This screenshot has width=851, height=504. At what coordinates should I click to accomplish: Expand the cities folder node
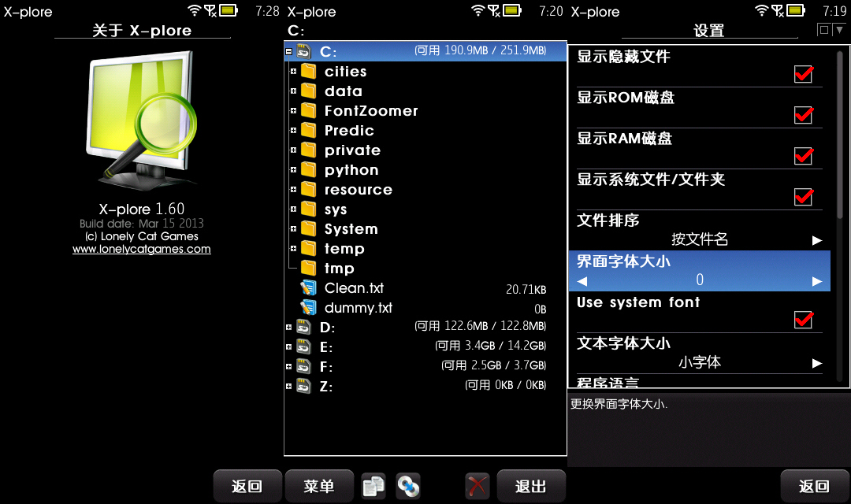tap(293, 71)
